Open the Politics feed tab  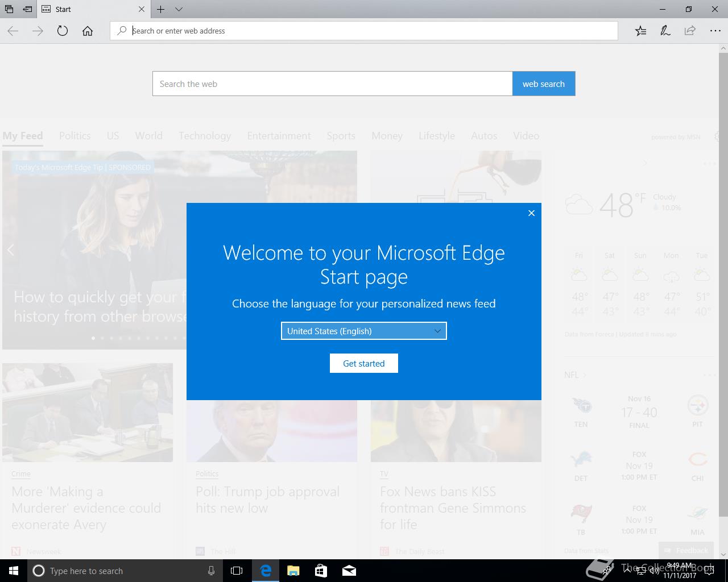tap(75, 135)
